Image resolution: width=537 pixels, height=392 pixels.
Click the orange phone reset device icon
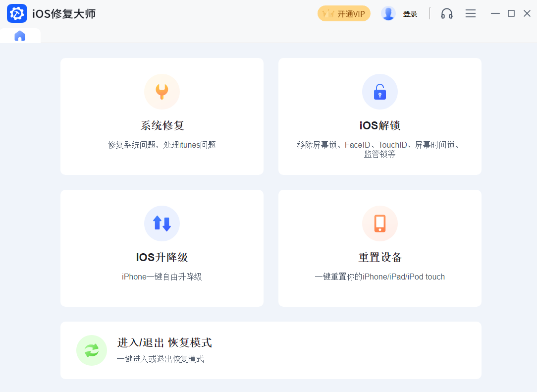point(380,224)
